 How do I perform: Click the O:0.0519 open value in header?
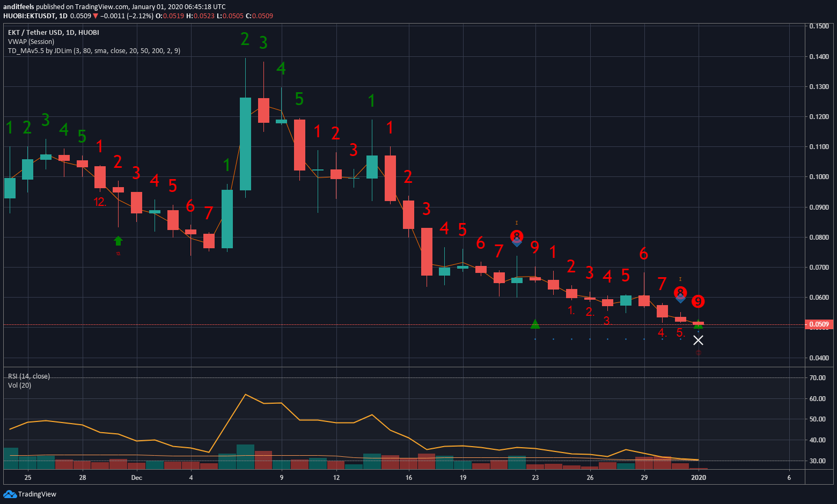[x=170, y=16]
